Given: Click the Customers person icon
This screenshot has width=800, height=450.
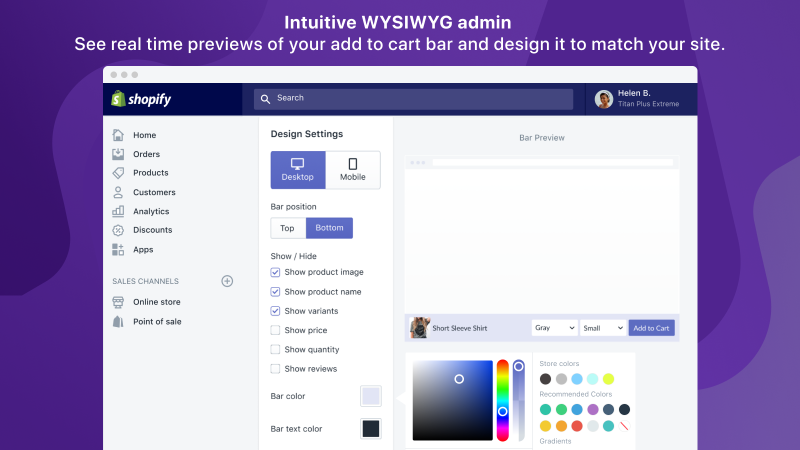Looking at the screenshot, I should (x=118, y=192).
